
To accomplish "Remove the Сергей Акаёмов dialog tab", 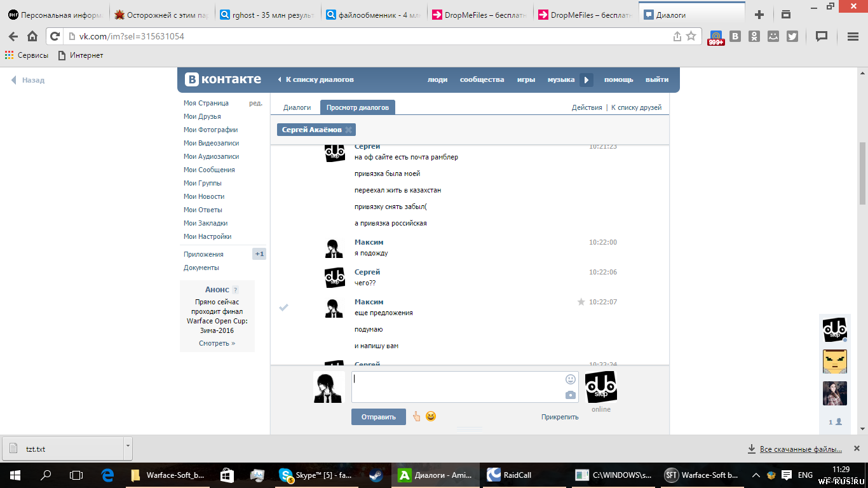I will pyautogui.click(x=348, y=130).
